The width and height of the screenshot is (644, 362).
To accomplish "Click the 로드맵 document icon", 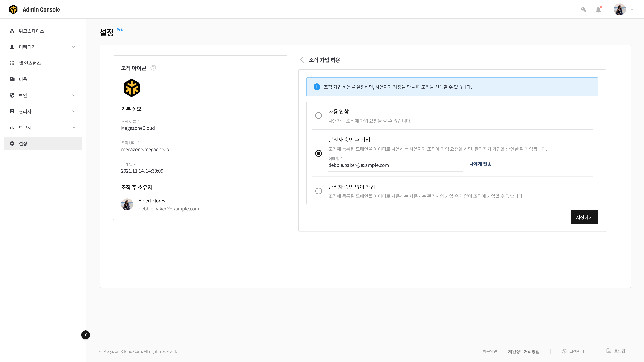I will pyautogui.click(x=609, y=350).
